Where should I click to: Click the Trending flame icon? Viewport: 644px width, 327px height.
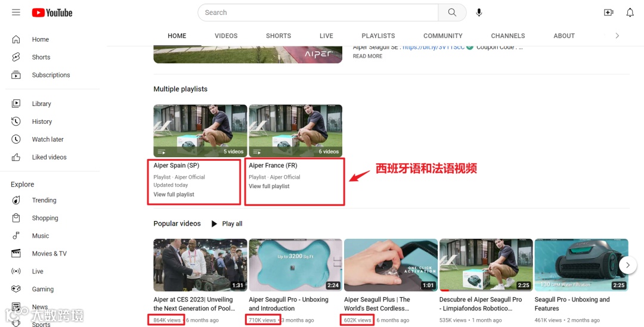[x=16, y=200]
